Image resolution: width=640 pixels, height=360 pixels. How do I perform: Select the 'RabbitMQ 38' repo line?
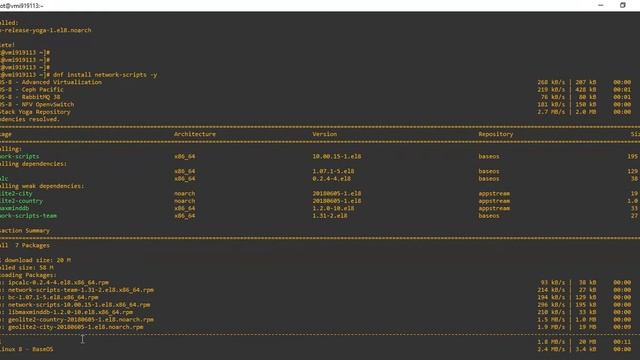click(x=30, y=97)
